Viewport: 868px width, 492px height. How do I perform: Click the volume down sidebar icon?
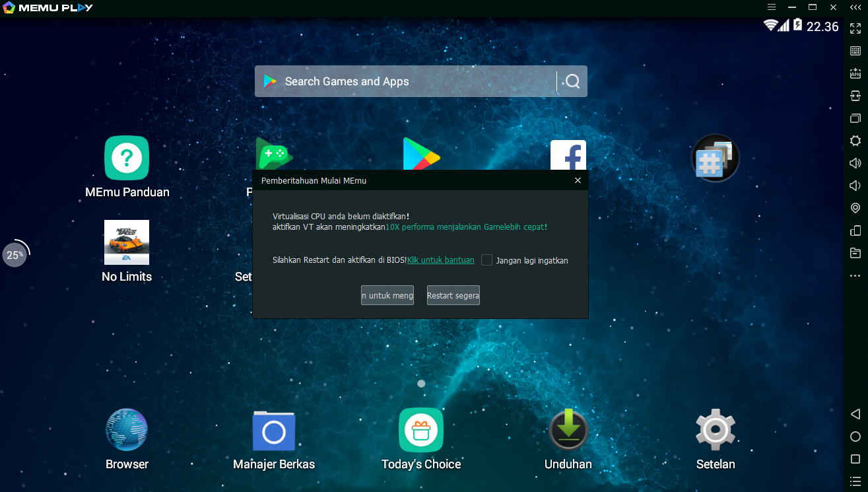click(x=855, y=186)
